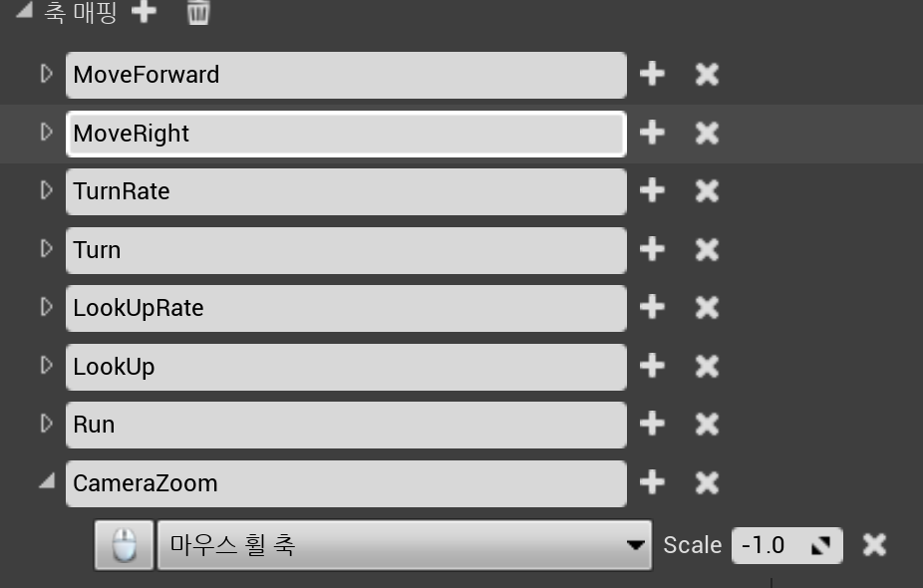Click the mouse device icon under CameraZoom
The height and width of the screenshot is (588, 923).
tap(124, 545)
